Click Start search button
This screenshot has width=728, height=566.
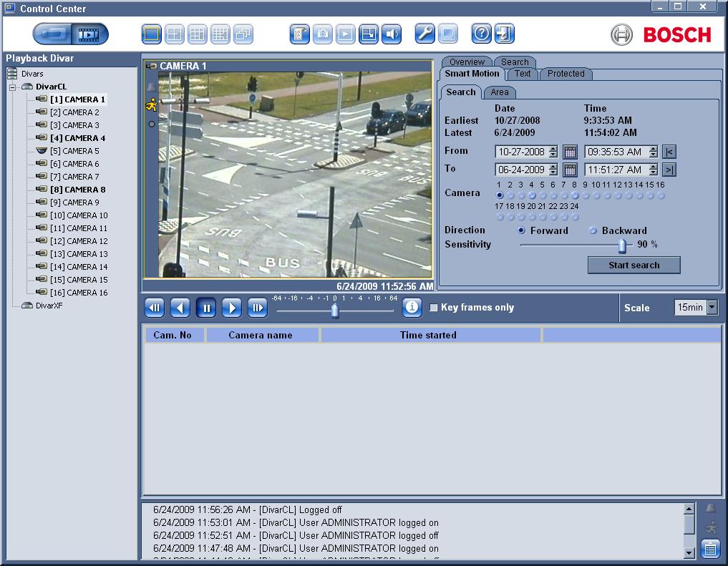(x=634, y=265)
